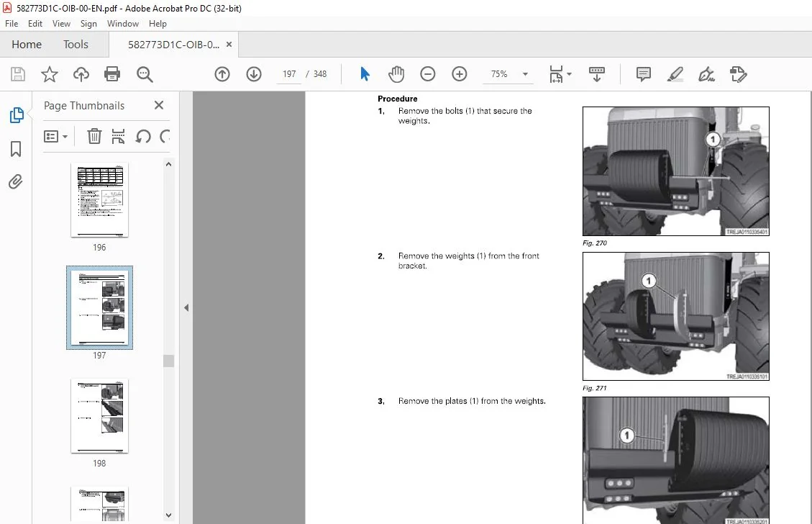Switch to the Home tab
This screenshot has height=524, width=812.
click(x=27, y=45)
